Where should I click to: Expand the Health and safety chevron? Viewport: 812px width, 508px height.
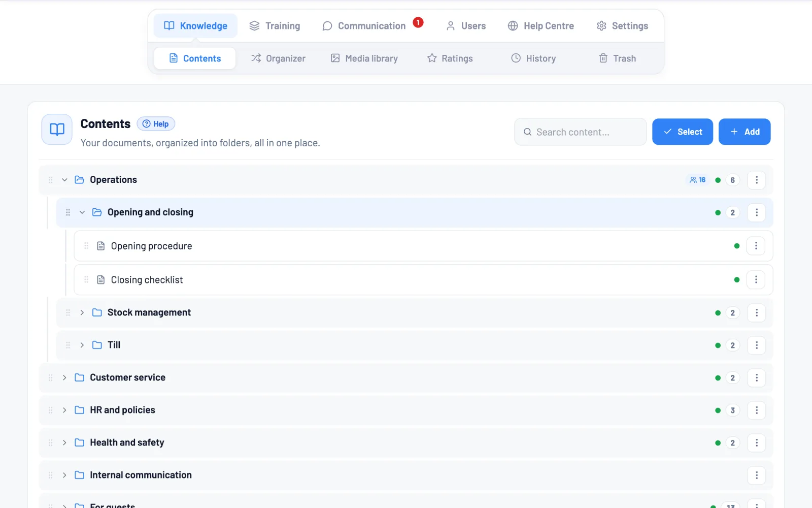click(x=64, y=442)
